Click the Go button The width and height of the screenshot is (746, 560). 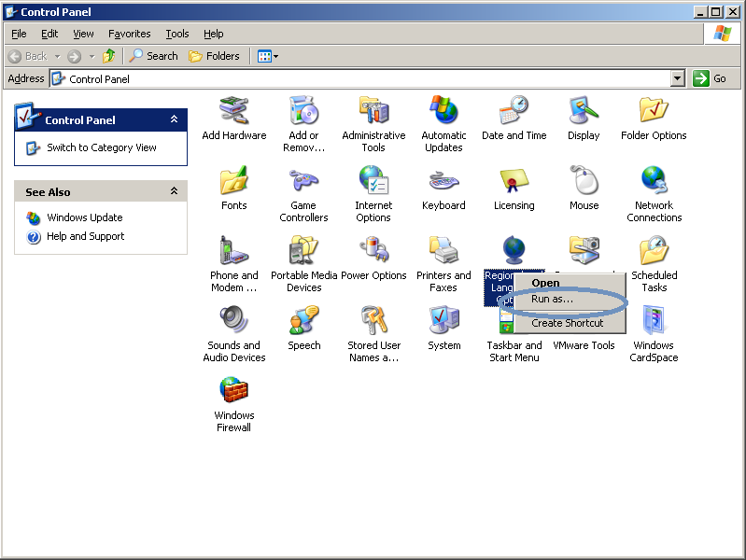[x=710, y=78]
